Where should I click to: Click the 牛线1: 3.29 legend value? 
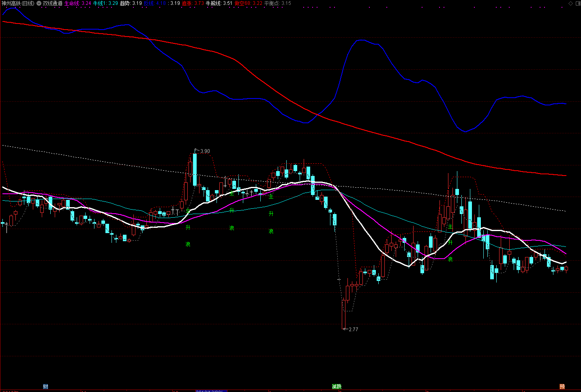click(106, 3)
